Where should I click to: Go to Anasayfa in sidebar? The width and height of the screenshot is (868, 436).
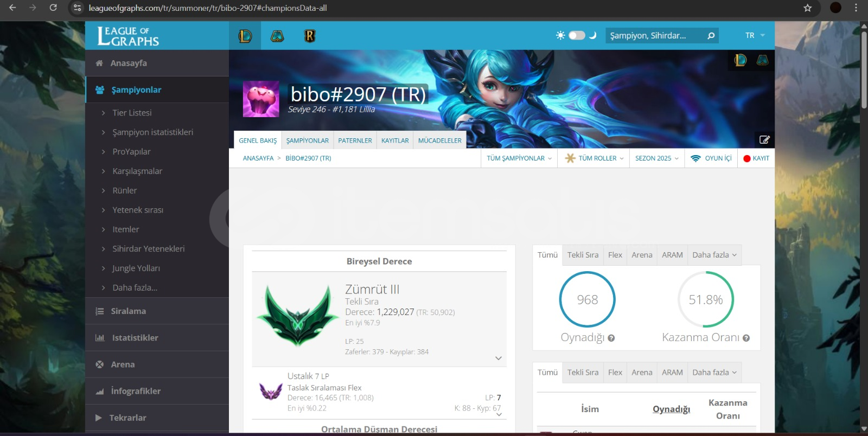coord(157,63)
